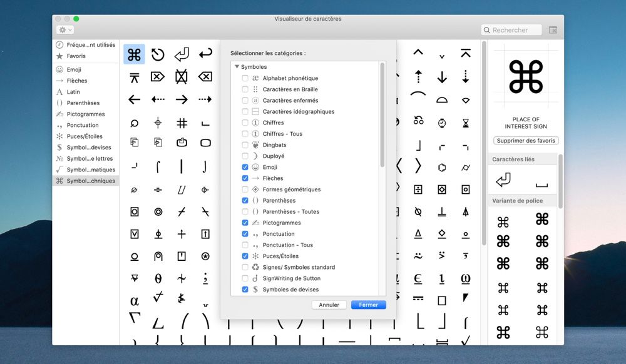Screen dimensions: 626x364
Task: Pick the solid downwards arrow symbol
Action: point(442,76)
